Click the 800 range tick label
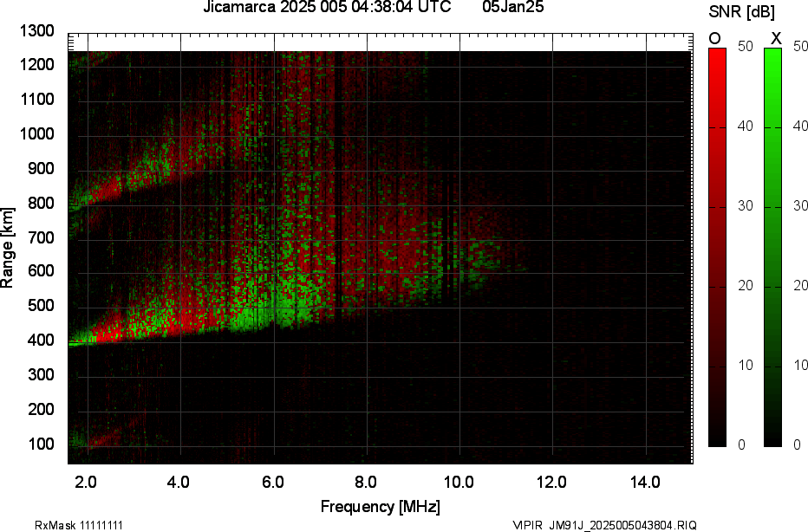Viewport: 808px width, 532px height. (x=42, y=203)
